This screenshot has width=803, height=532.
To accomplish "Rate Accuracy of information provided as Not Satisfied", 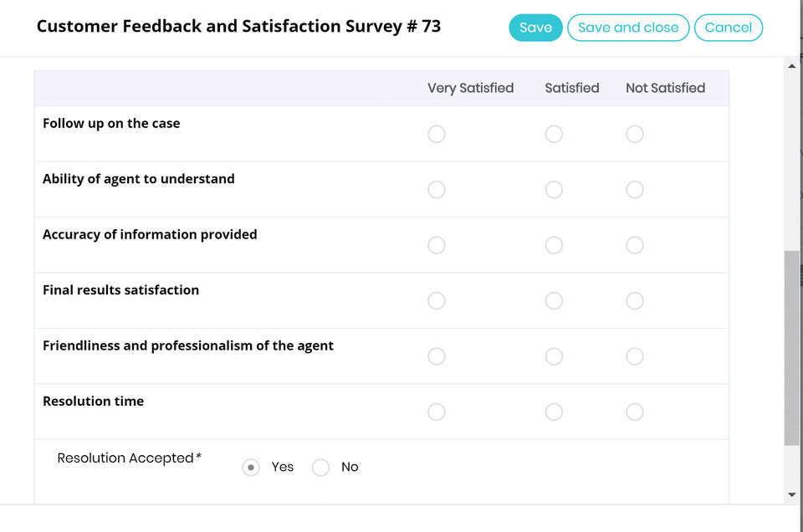I will [635, 245].
